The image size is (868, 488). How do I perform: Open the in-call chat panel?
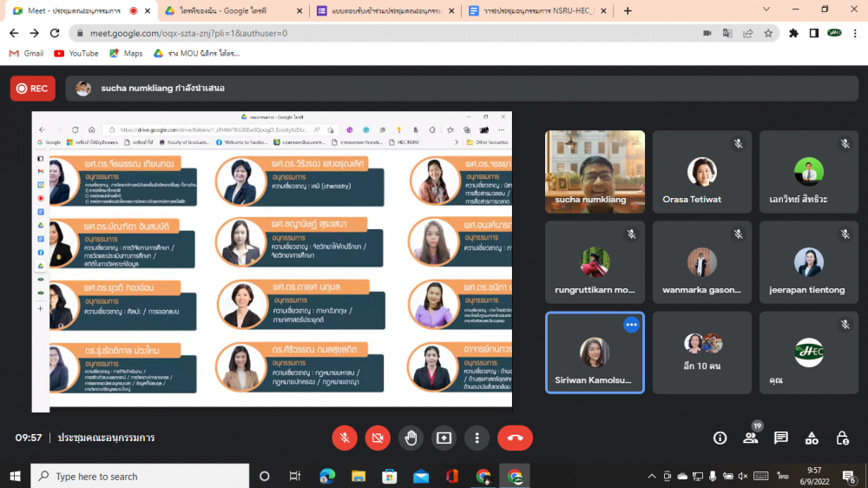click(780, 438)
